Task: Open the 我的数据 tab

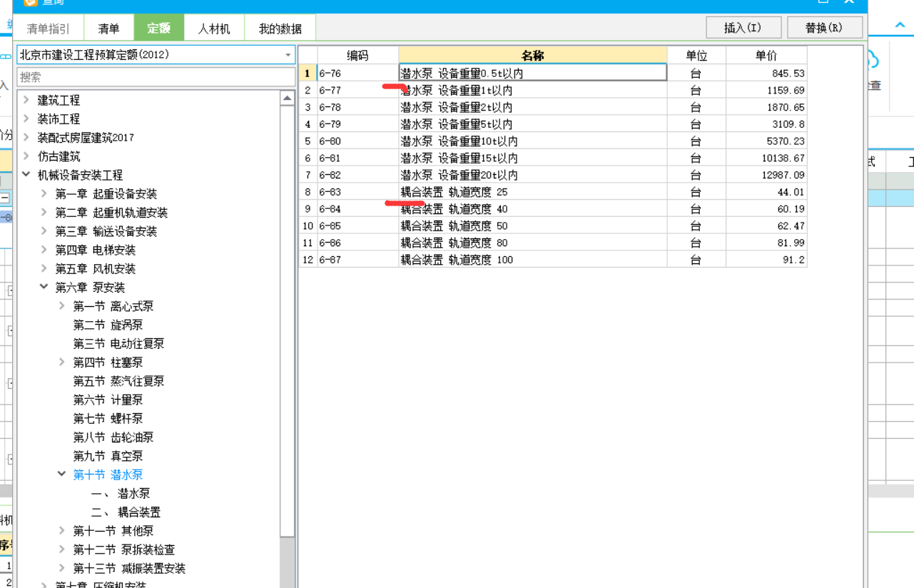Action: [280, 29]
